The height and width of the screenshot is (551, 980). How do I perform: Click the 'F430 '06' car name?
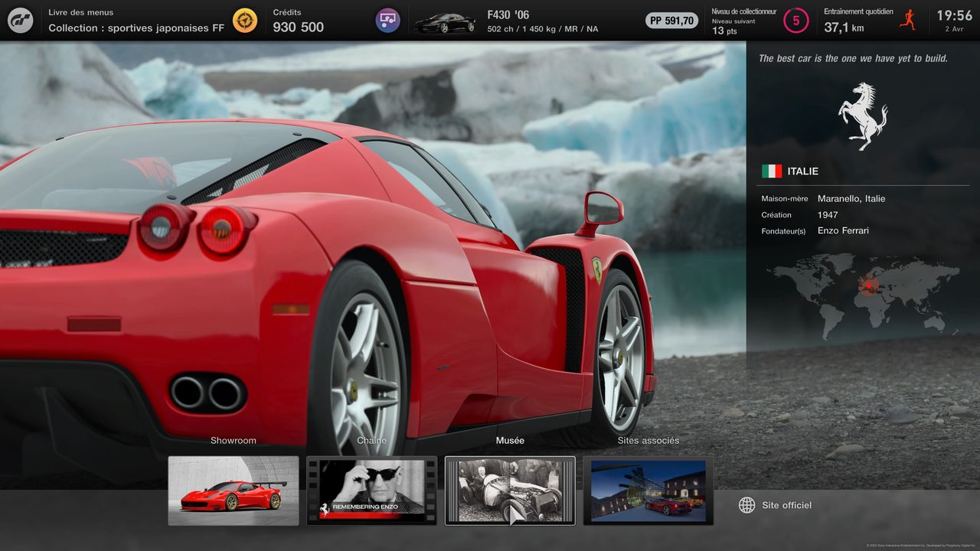tap(508, 15)
